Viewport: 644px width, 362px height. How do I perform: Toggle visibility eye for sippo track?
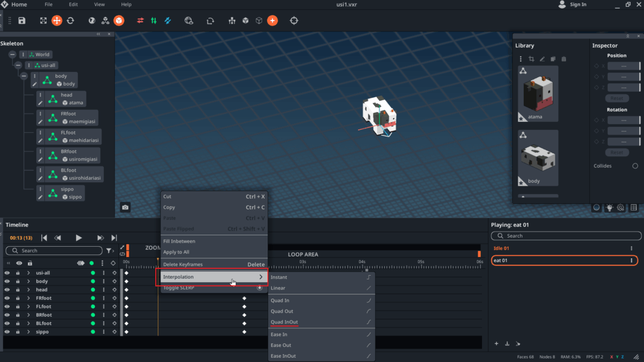(x=7, y=332)
